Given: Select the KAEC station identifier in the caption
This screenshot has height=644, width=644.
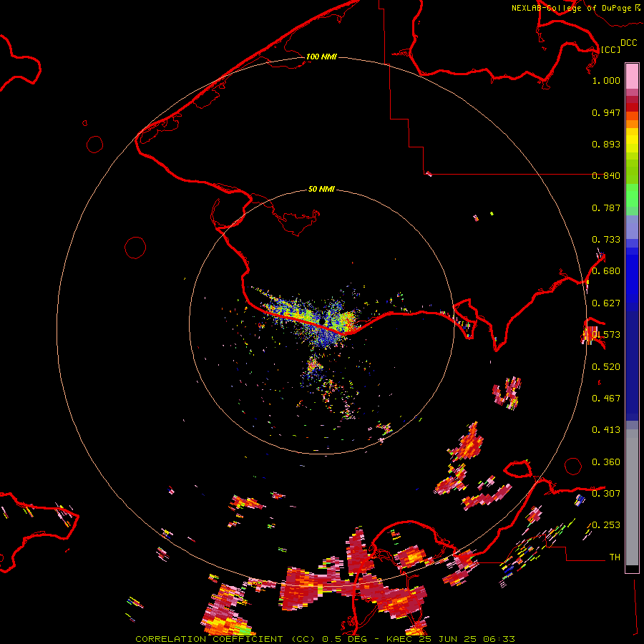Looking at the screenshot, I should 401,639.
